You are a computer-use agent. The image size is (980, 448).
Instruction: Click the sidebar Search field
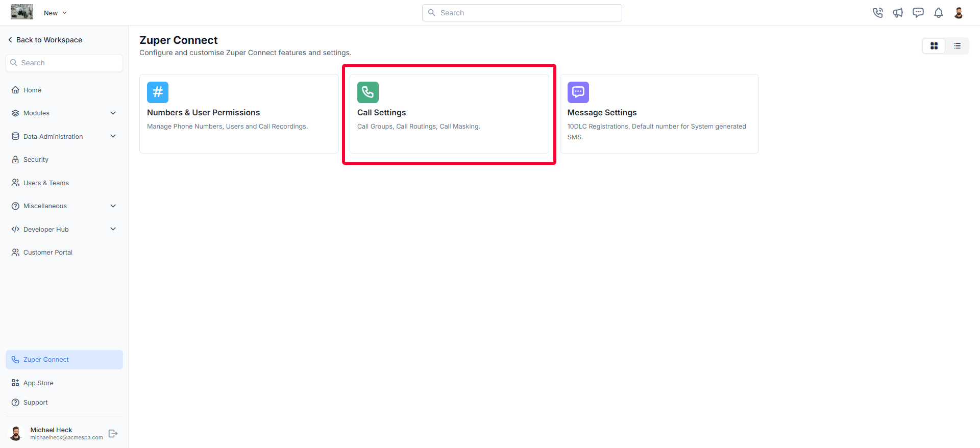[x=64, y=63]
